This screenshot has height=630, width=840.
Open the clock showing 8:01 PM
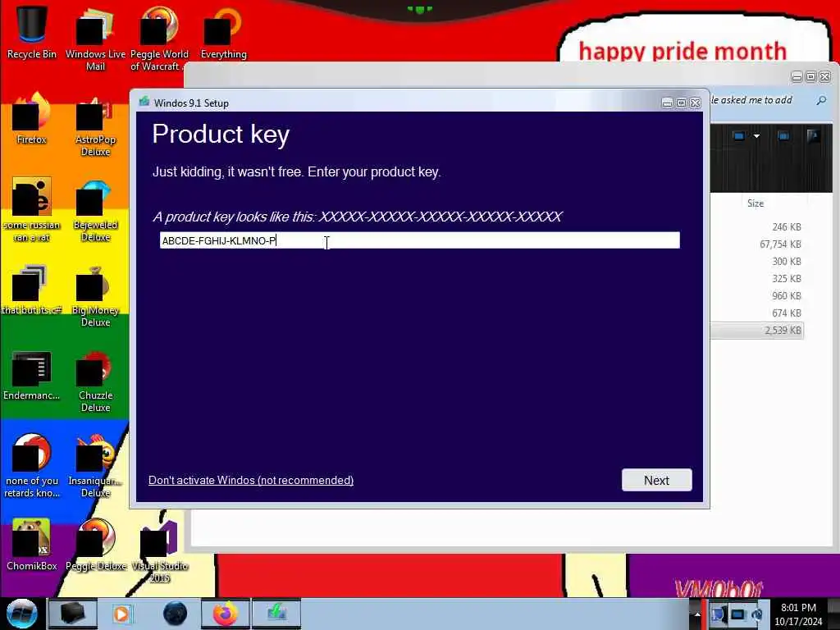[x=798, y=614]
